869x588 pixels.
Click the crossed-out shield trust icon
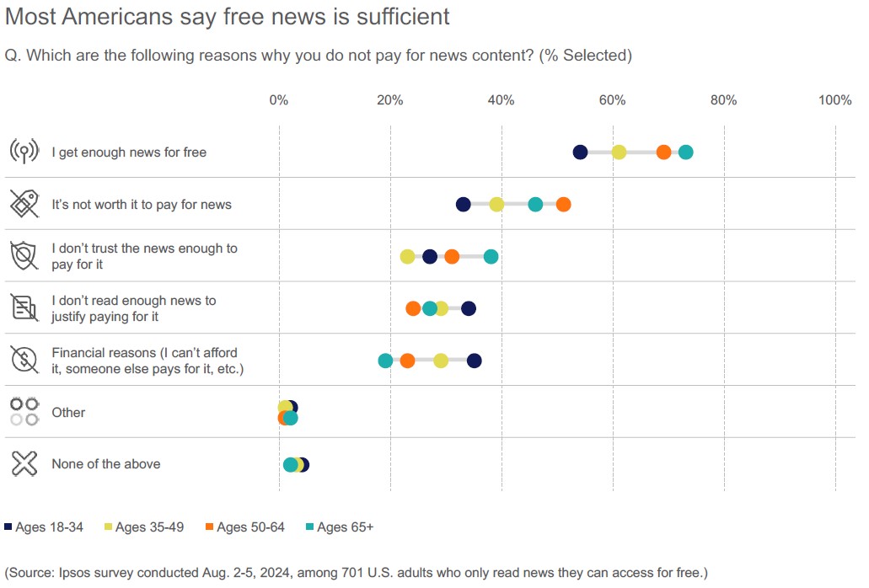coord(24,255)
